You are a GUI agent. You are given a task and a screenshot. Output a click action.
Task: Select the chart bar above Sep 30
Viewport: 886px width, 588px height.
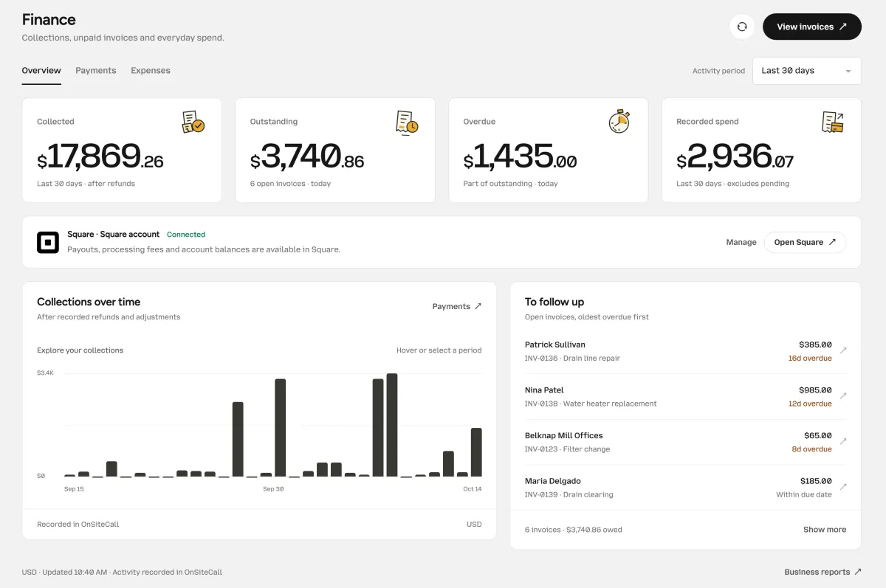[x=281, y=428]
